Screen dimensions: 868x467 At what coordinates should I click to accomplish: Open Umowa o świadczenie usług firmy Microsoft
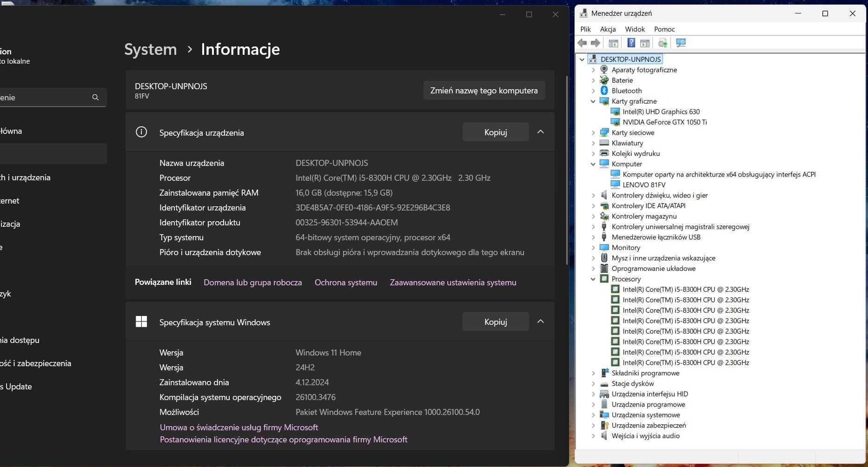point(239,428)
